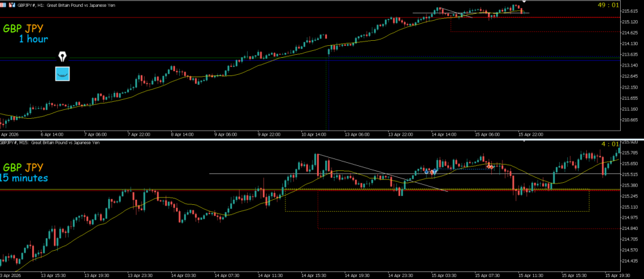This screenshot has height=279, width=644.
Task: Click the red diamond trade markers on M15
Action: pyautogui.click(x=490, y=167)
